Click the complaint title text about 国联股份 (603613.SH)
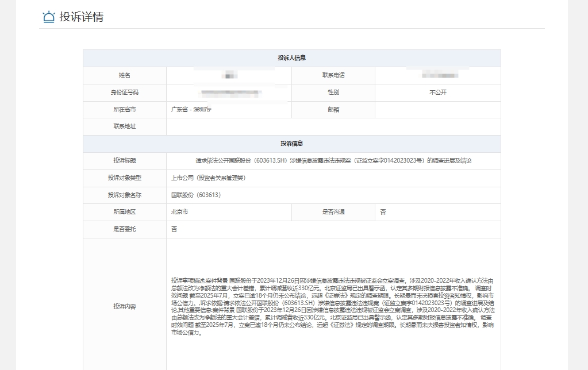Screen dimensions: 588x370 pos(333,161)
